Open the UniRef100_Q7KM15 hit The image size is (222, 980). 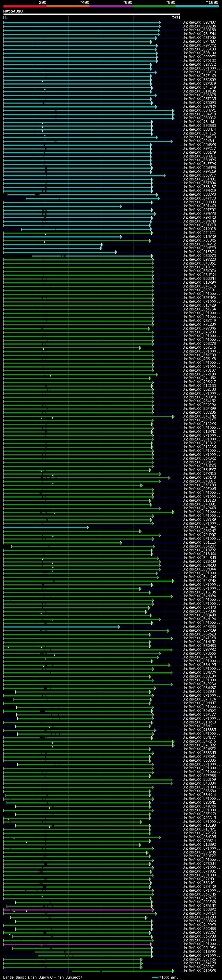(199, 473)
